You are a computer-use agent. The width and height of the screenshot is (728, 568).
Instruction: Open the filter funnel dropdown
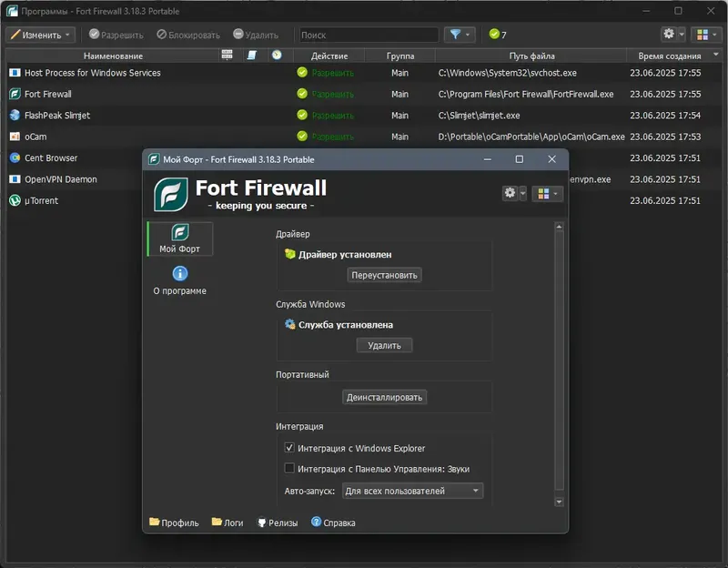[x=460, y=35]
